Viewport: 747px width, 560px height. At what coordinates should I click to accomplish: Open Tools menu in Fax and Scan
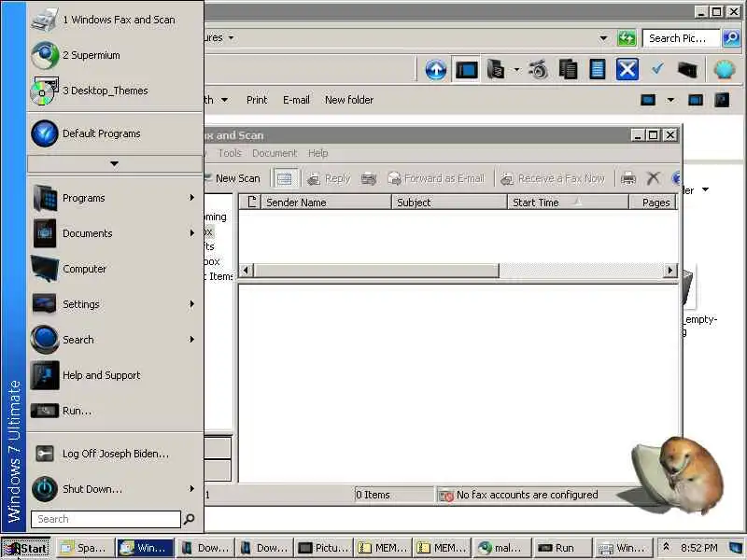point(230,153)
